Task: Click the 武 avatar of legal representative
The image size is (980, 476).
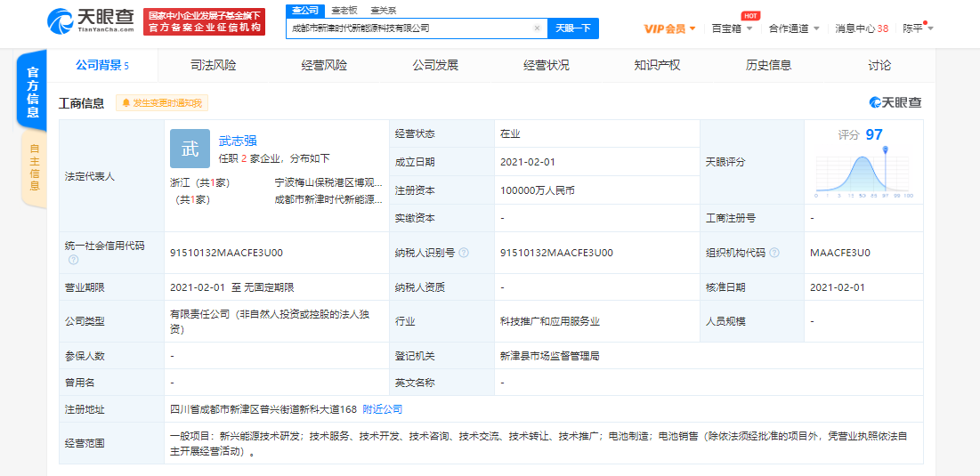Action: pyautogui.click(x=190, y=149)
